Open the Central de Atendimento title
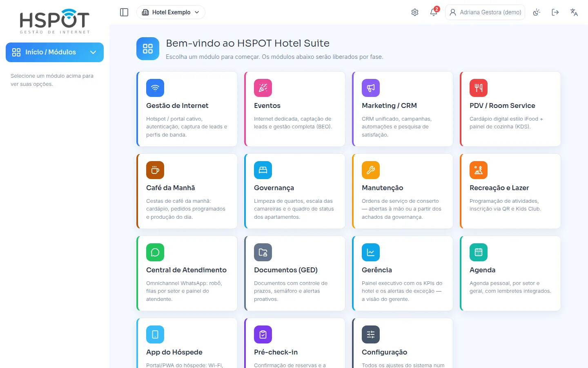 click(186, 270)
